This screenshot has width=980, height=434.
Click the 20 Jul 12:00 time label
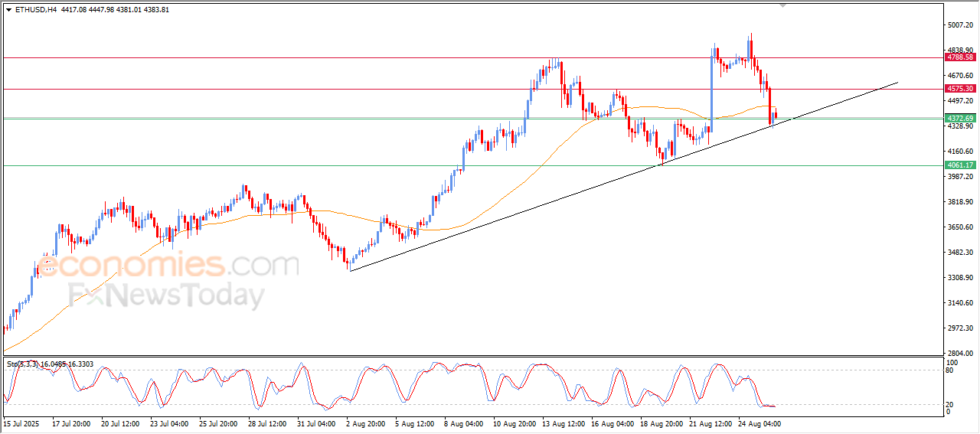120,423
